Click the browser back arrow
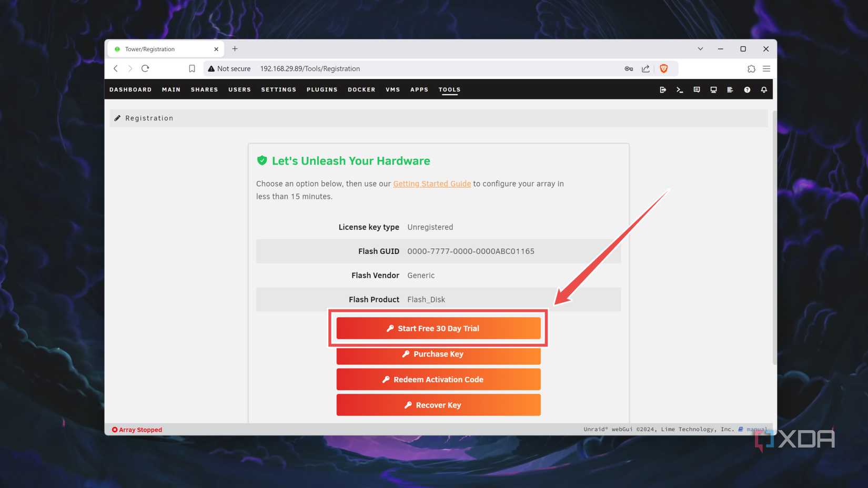 pyautogui.click(x=116, y=68)
